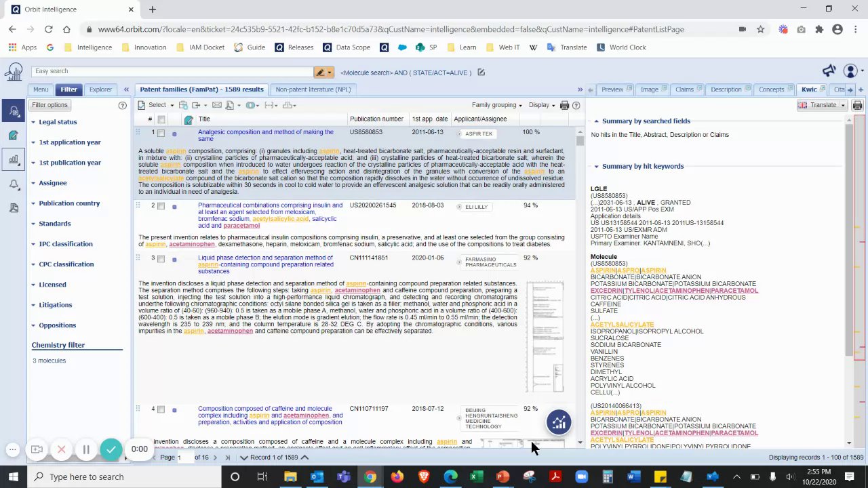The image size is (868, 488).
Task: Open Chrome in the Windows taskbar
Action: pyautogui.click(x=370, y=476)
